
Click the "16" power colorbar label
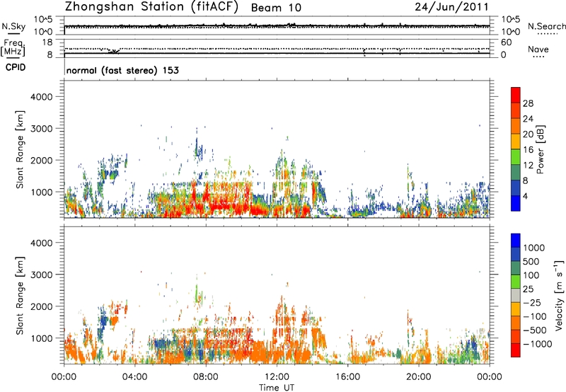coord(528,150)
